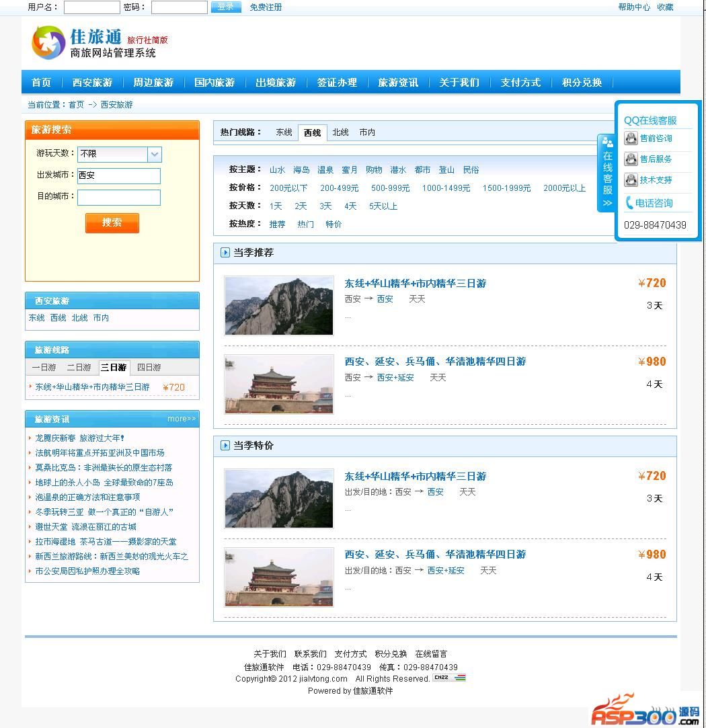Screen dimensions: 706x728
Task: Open 华山 thumbnail in 当季特价
Action: point(278,499)
